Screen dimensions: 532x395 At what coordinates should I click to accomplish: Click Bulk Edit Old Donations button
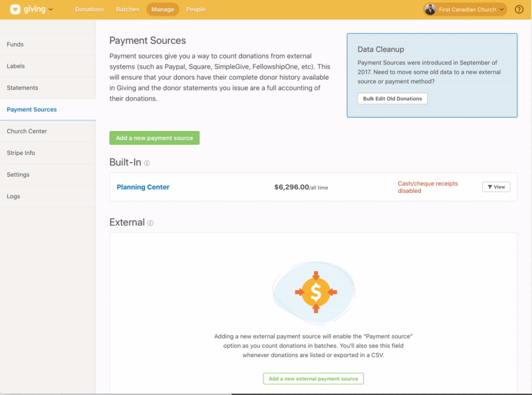[392, 98]
